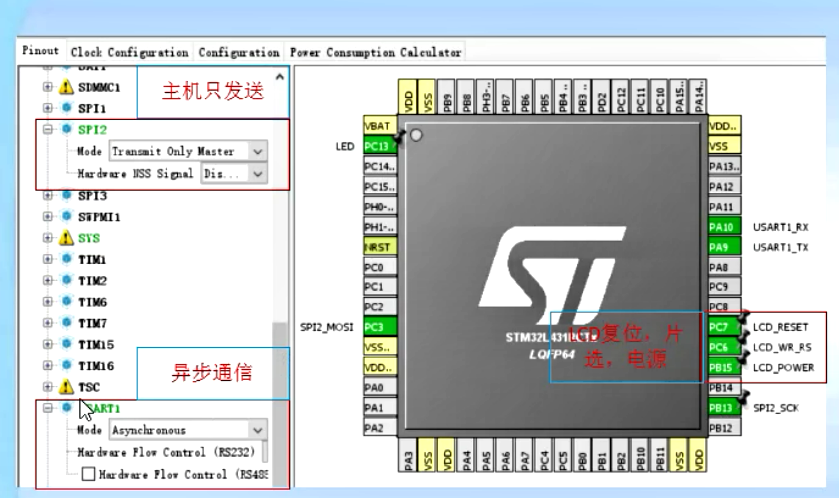839x498 pixels.
Task: Select pin PA0 on left side
Action: 380,387
